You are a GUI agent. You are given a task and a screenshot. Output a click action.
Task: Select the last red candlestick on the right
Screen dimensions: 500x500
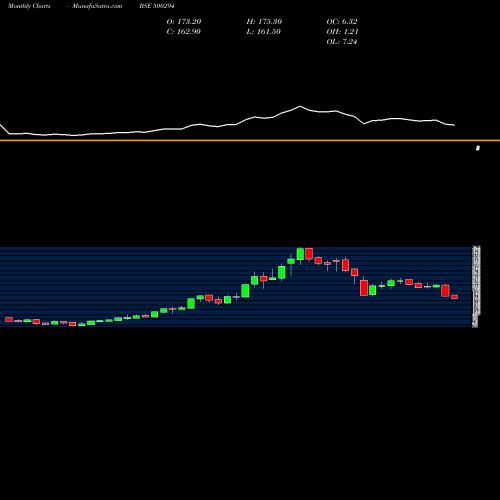tap(454, 297)
